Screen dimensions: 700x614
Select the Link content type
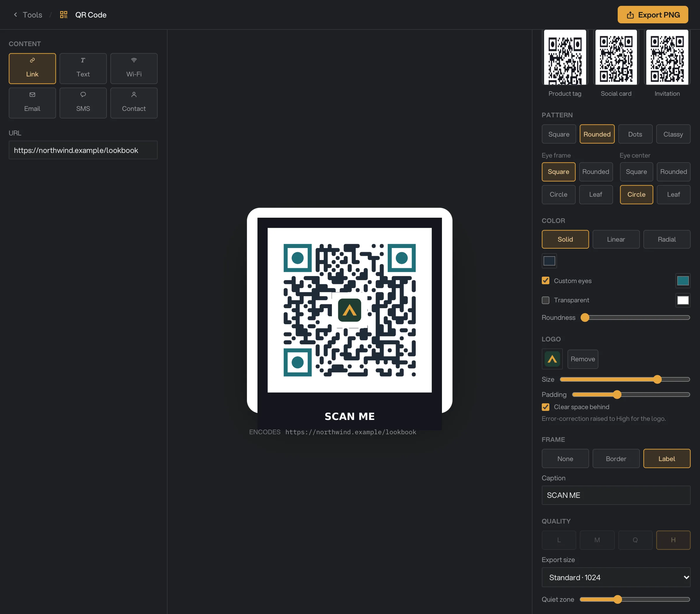coord(32,69)
